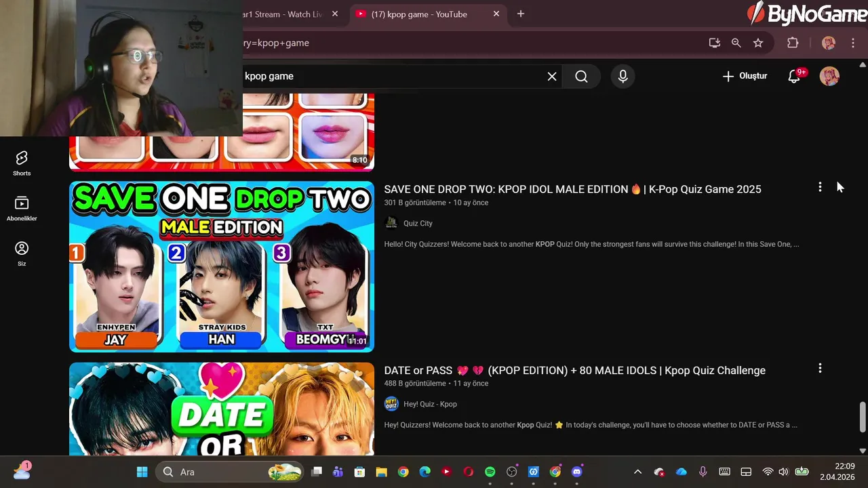Read the 301 B görüntüleme view count
This screenshot has width=868, height=488.
tap(415, 203)
